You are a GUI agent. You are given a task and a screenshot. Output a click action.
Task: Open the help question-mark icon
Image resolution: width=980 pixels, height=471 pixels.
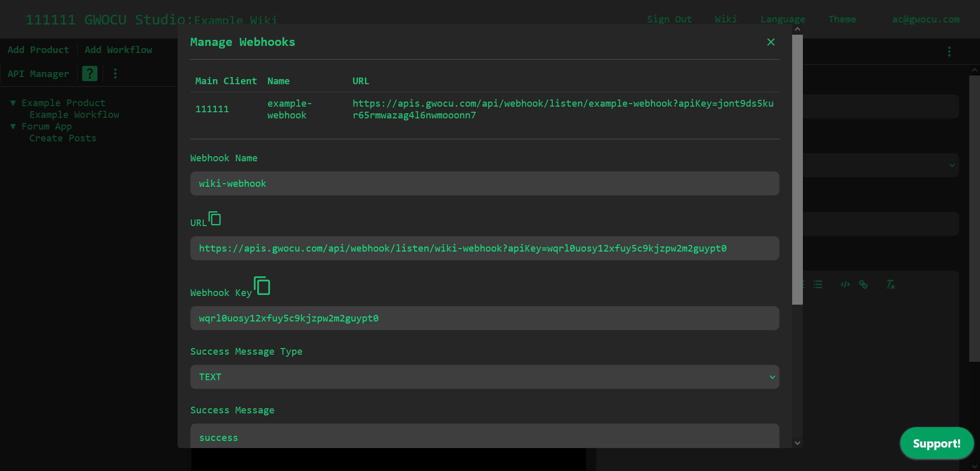pos(90,73)
